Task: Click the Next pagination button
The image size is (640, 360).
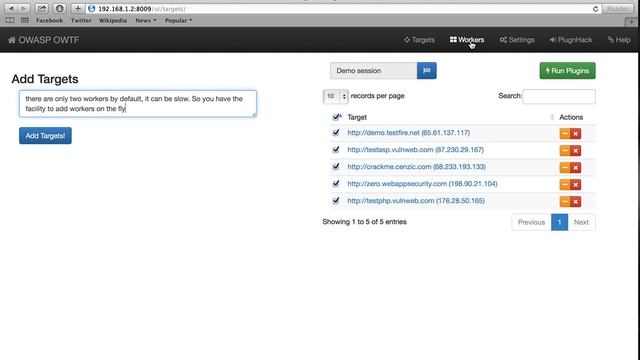Action: 581,222
